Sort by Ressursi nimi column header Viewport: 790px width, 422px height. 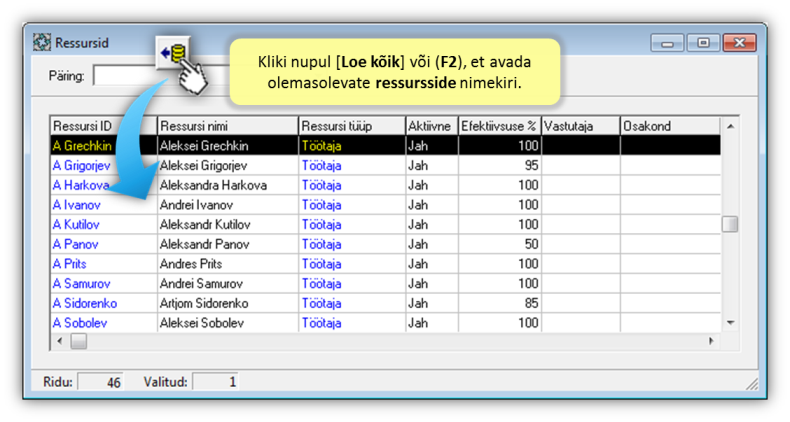coord(227,126)
